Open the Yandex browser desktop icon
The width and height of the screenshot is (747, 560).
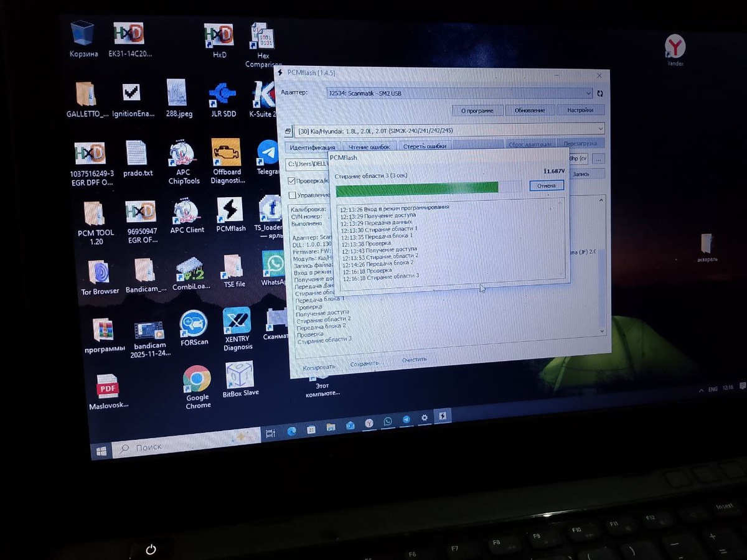tap(675, 50)
